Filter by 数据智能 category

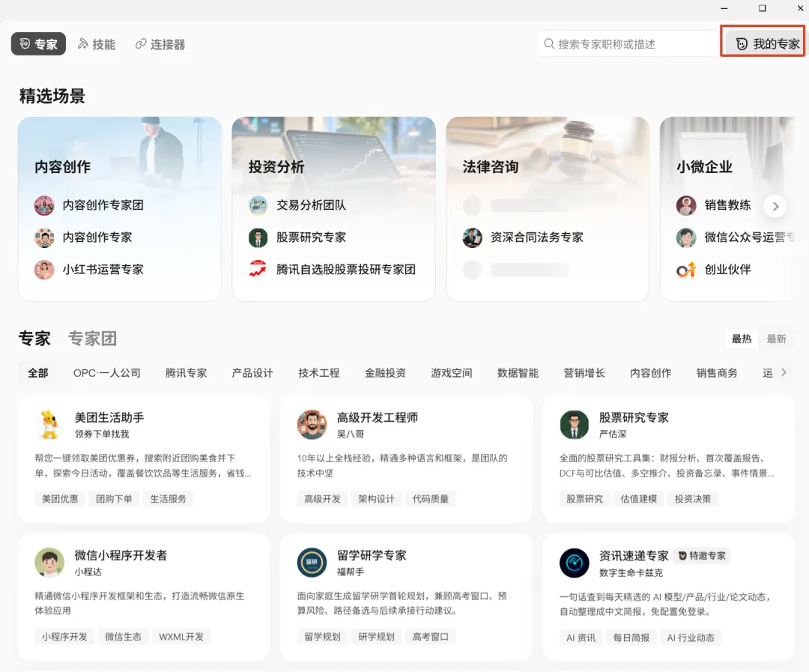pos(518,372)
